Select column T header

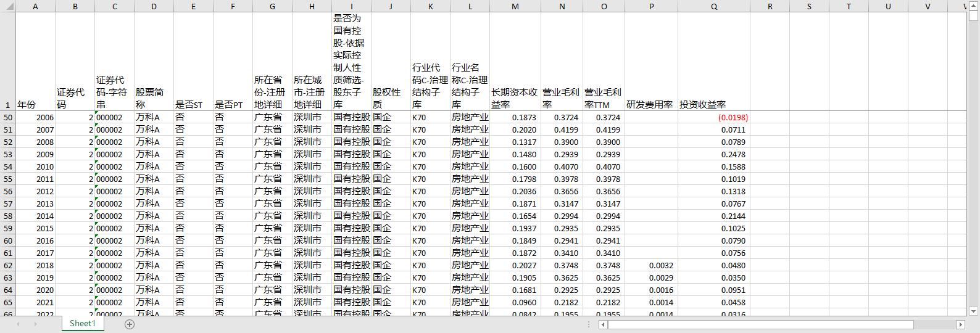[849, 6]
